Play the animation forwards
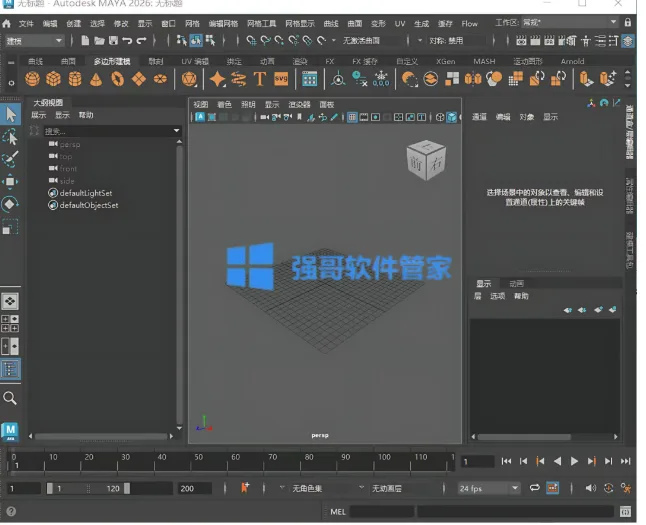Viewport: 646px width, 525px height. click(x=574, y=461)
